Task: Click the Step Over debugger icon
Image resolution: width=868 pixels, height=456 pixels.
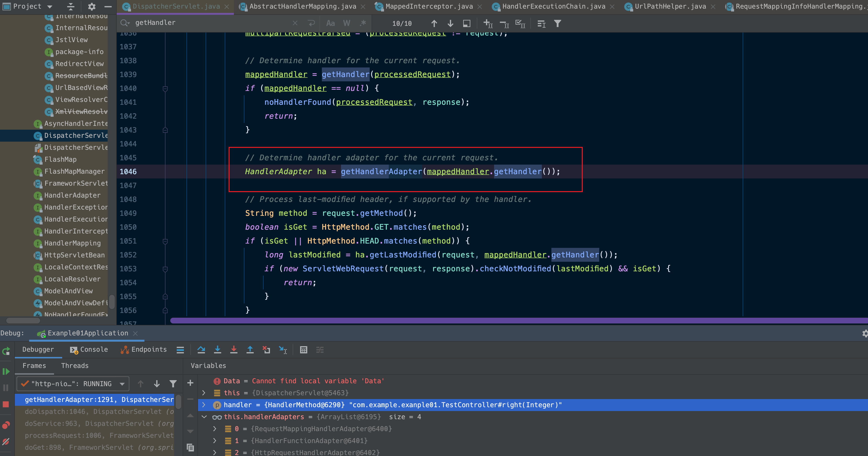Action: [201, 350]
